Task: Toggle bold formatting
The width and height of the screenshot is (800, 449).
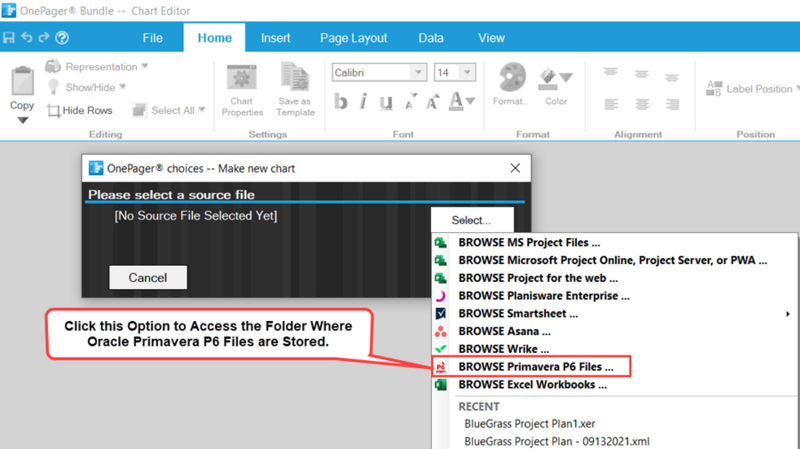Action: (341, 102)
